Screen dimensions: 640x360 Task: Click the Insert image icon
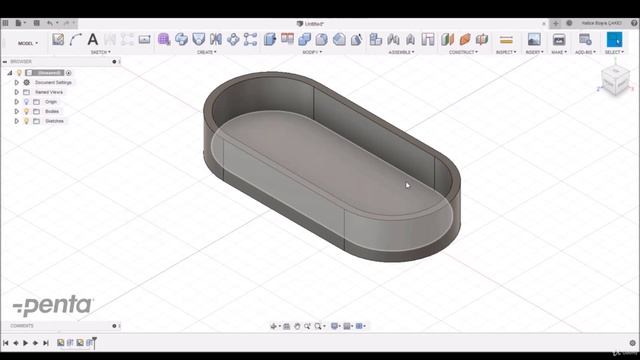tap(534, 39)
